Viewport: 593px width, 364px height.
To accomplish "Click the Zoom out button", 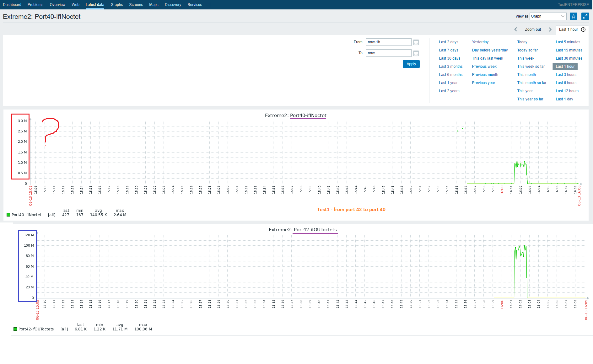I will (533, 29).
